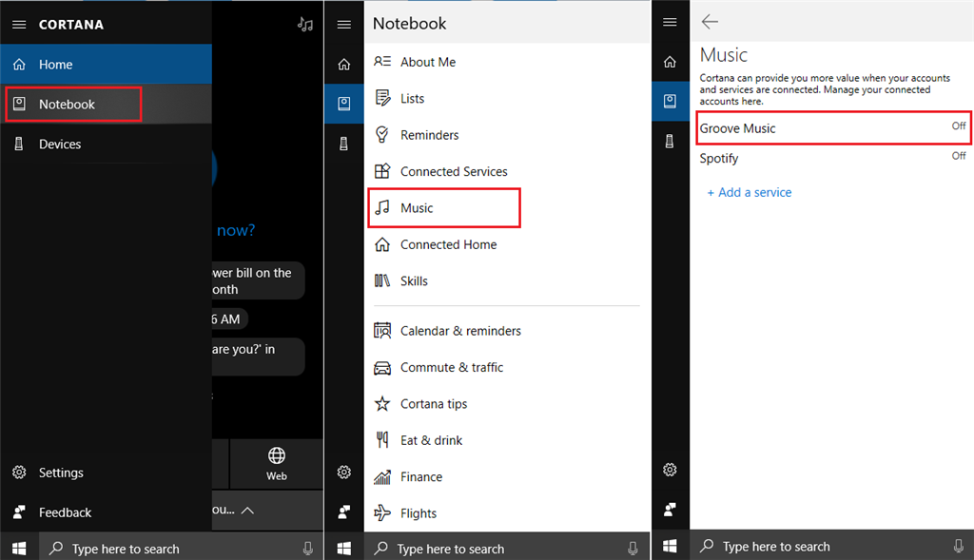Click the Home icon in the Music panel sidebar

pos(670,62)
